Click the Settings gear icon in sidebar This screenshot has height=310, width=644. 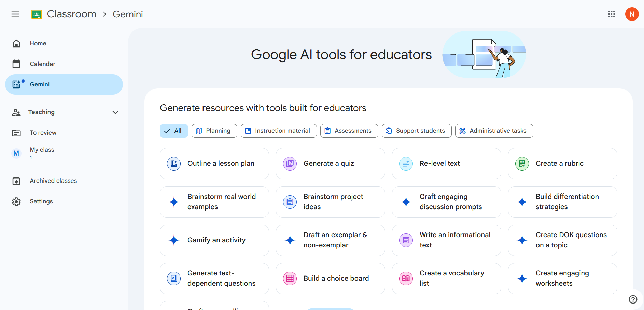(16, 202)
